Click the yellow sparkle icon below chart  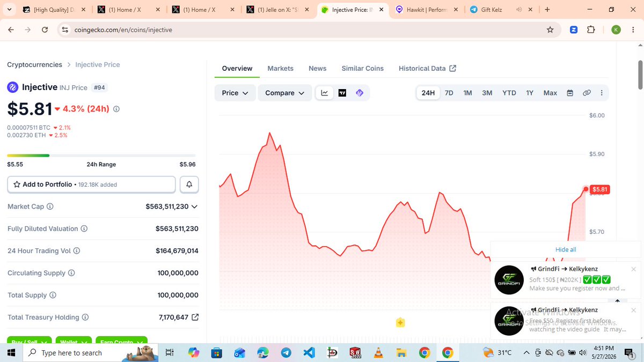pos(400,322)
